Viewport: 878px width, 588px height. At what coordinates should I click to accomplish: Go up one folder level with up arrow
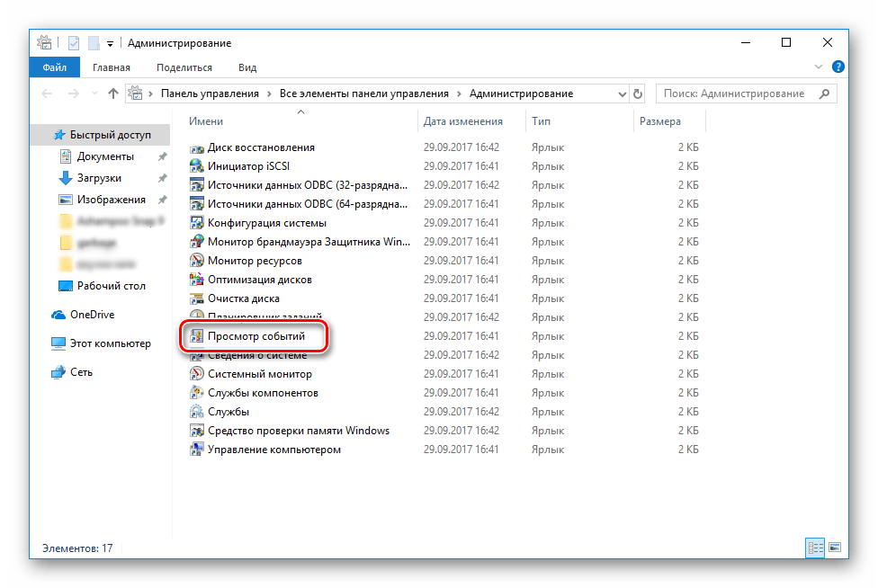pos(113,94)
